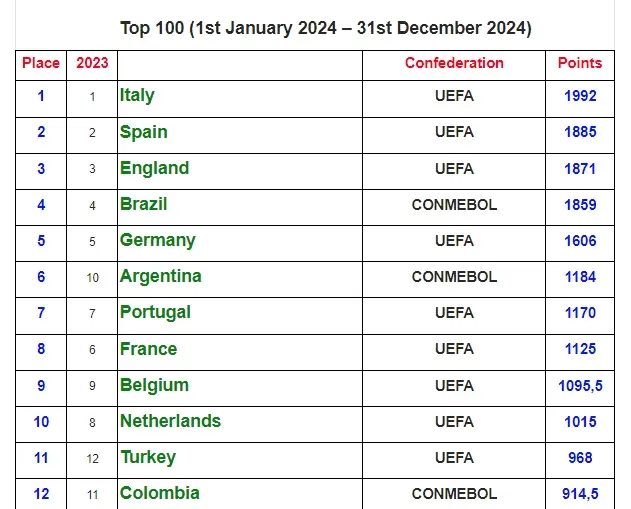Image resolution: width=631 pixels, height=509 pixels.
Task: Click the Place column header
Action: coord(41,63)
